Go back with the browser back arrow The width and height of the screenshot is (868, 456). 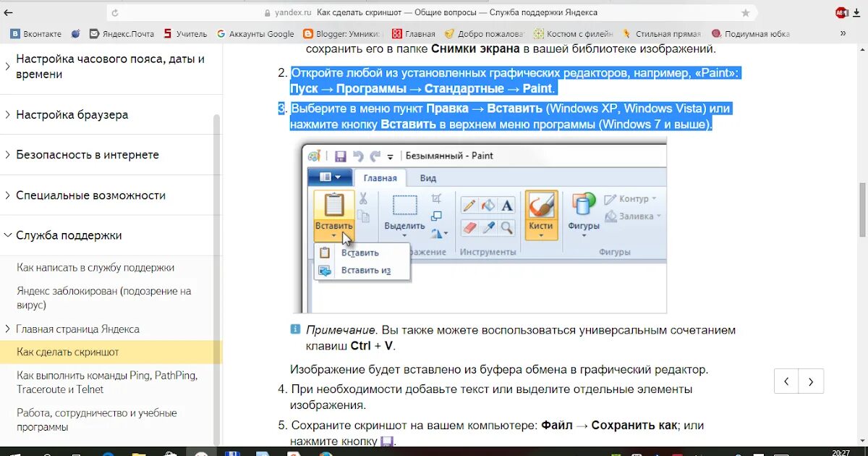(7, 12)
